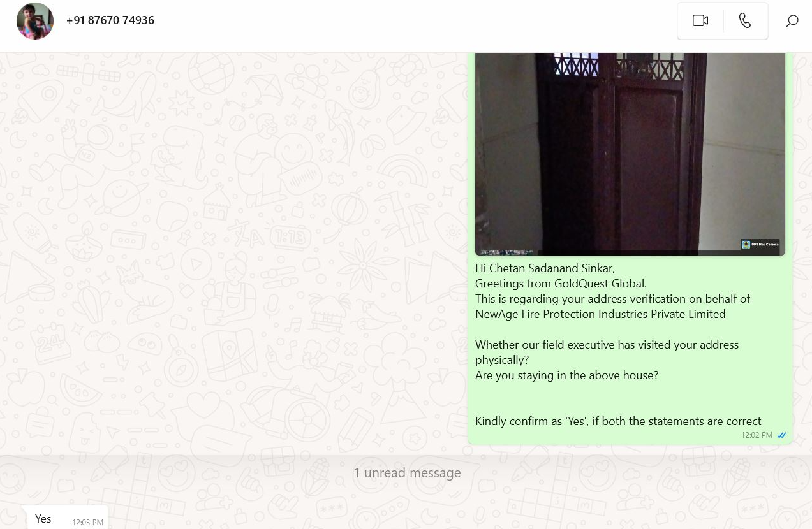Click the 12:02 PM message timestamp
Screen dimensions: 812x529
tap(757, 435)
